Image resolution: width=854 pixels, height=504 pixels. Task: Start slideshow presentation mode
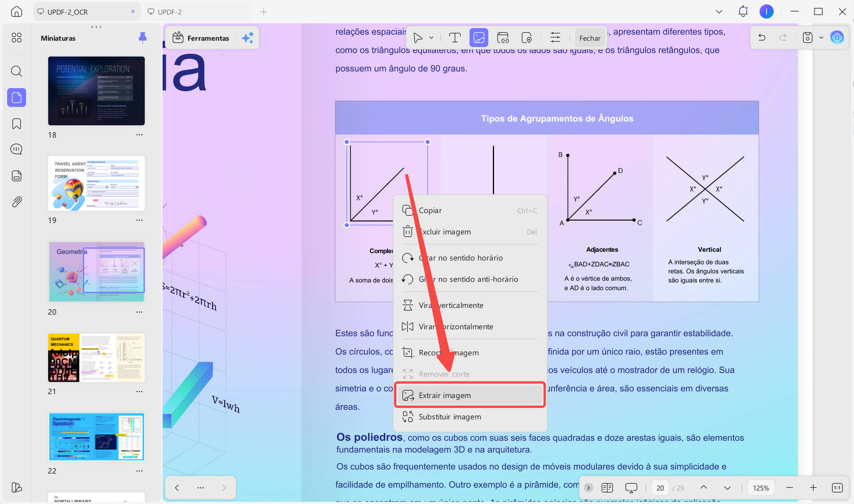click(631, 488)
